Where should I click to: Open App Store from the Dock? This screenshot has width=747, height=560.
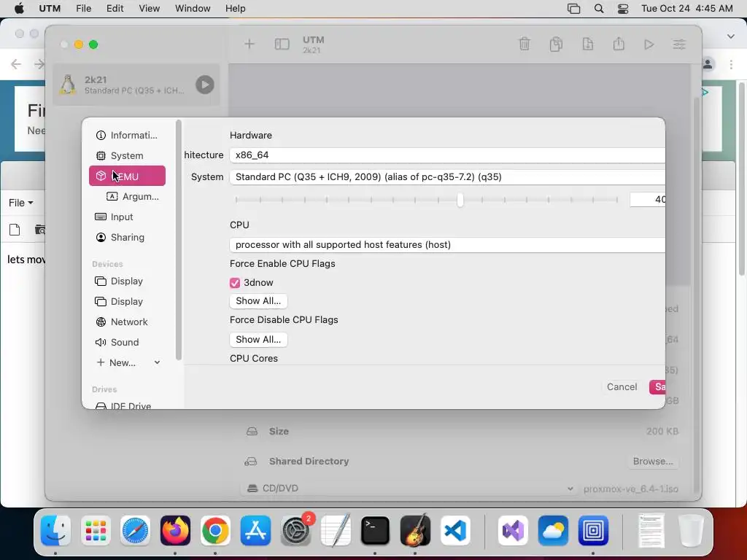[x=255, y=530]
